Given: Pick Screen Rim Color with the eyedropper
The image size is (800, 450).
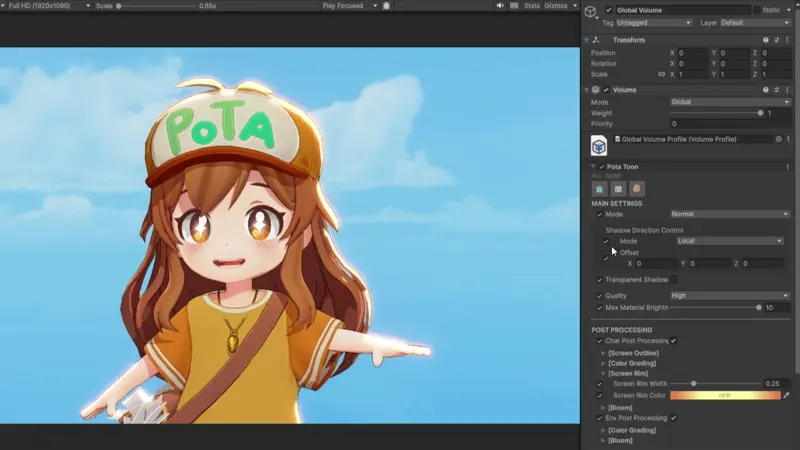Looking at the screenshot, I should 786,395.
